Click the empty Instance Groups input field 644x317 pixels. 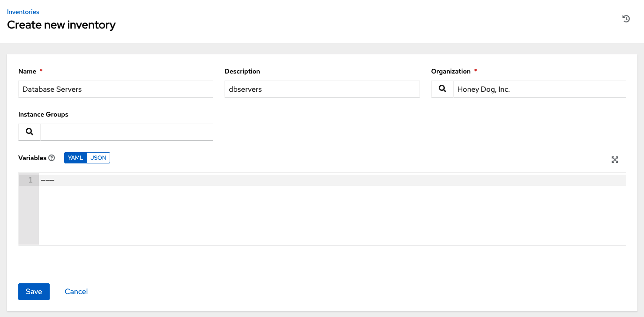tap(127, 132)
